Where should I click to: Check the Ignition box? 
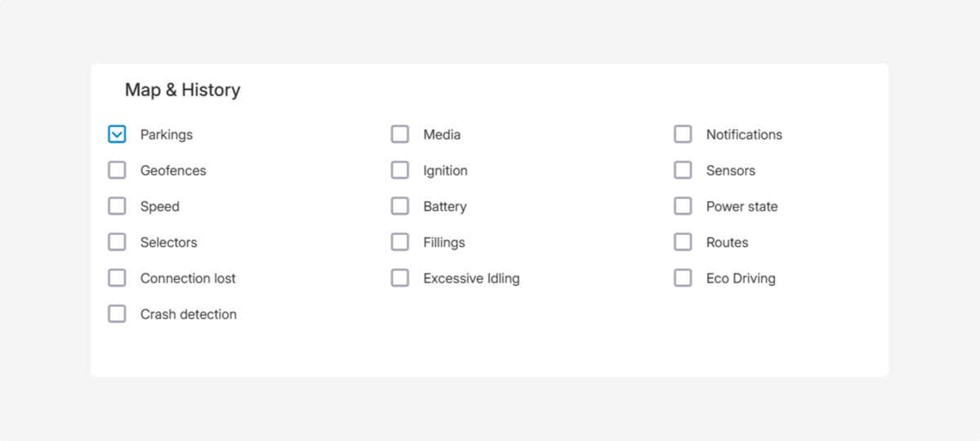coord(399,170)
